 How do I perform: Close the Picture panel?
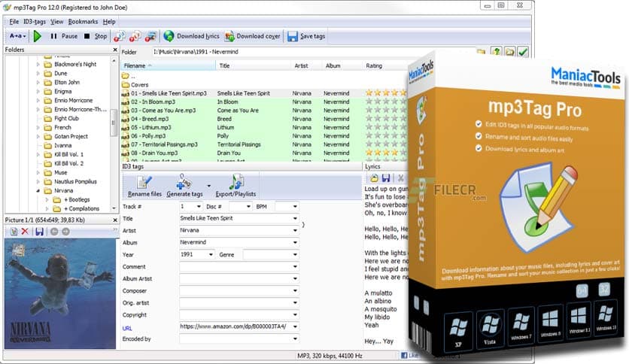(115, 220)
